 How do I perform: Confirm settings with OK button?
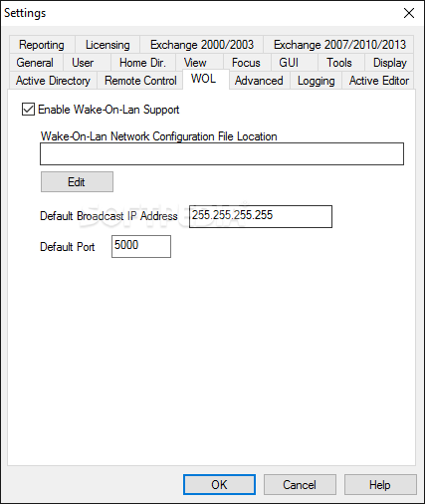219,485
